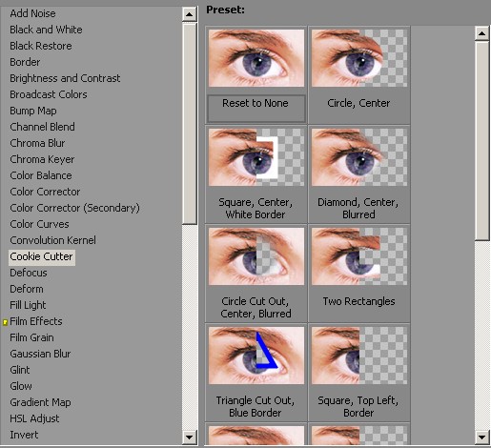Click preset pane scroll down arrow
The height and width of the screenshot is (448, 491).
[481, 438]
